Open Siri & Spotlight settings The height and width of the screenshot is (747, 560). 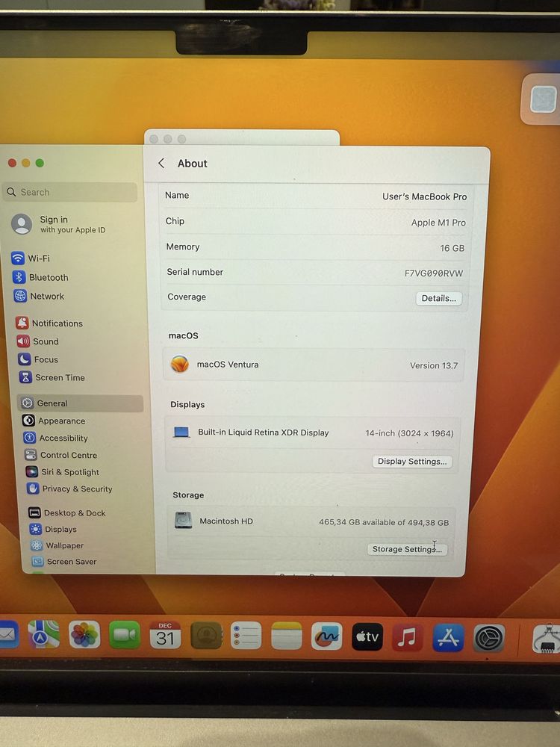click(63, 471)
